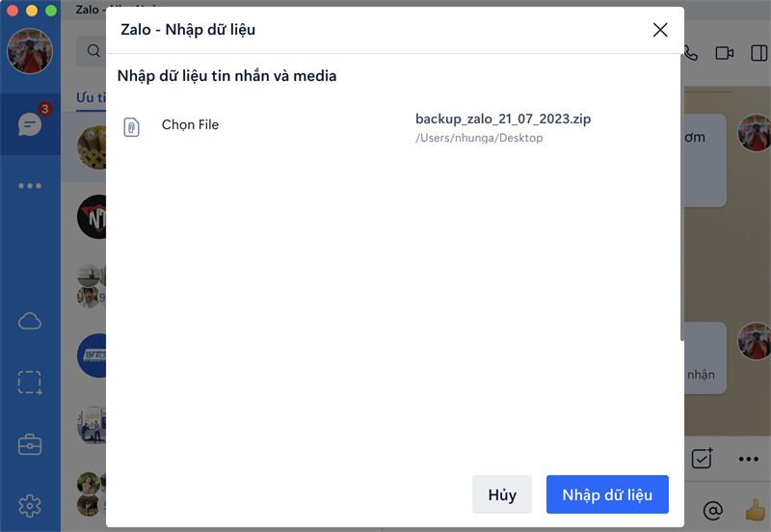This screenshot has width=771, height=532.
Task: Click the to-do checklist icon in chat toolbar
Action: tap(702, 459)
